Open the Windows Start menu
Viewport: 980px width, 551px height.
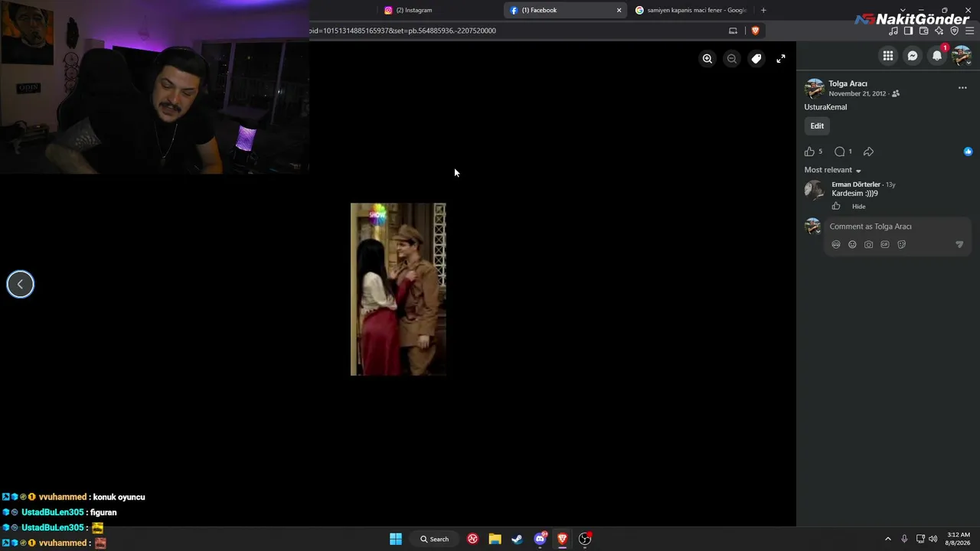click(x=396, y=539)
